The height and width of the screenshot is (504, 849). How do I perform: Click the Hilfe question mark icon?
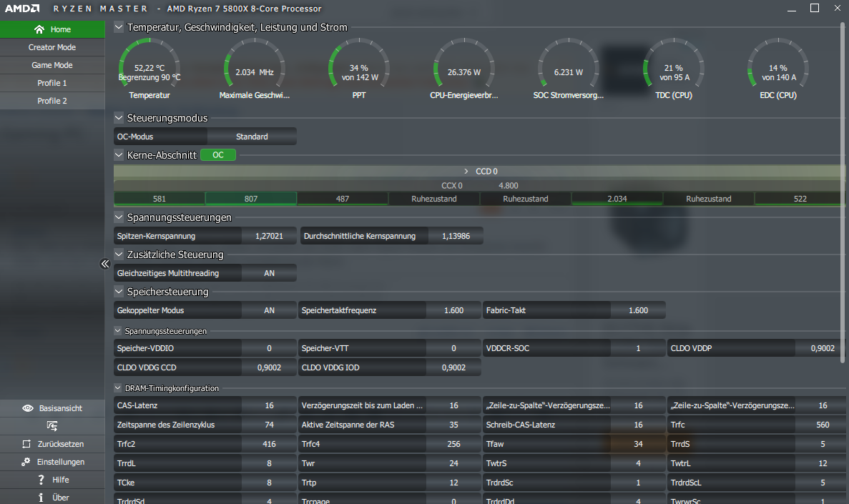pos(41,480)
